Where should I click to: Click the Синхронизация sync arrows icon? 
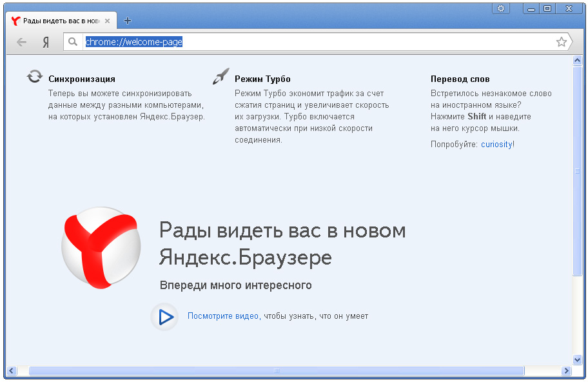pyautogui.click(x=35, y=76)
